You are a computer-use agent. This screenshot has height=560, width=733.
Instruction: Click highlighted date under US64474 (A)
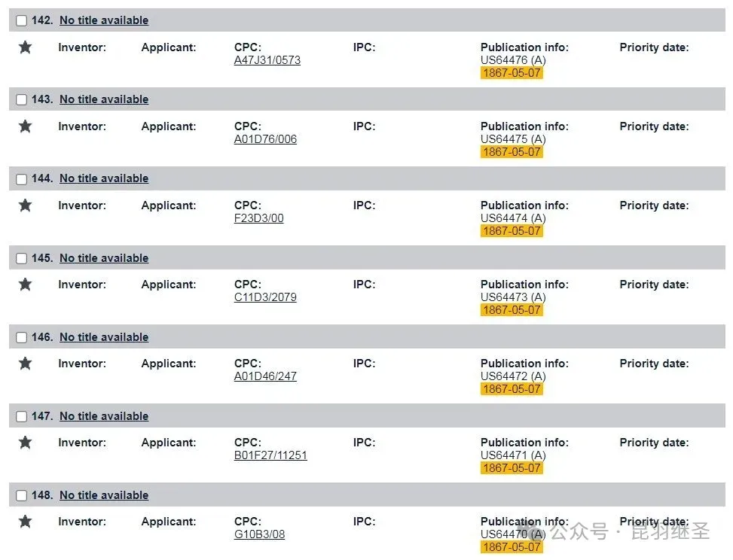click(512, 231)
